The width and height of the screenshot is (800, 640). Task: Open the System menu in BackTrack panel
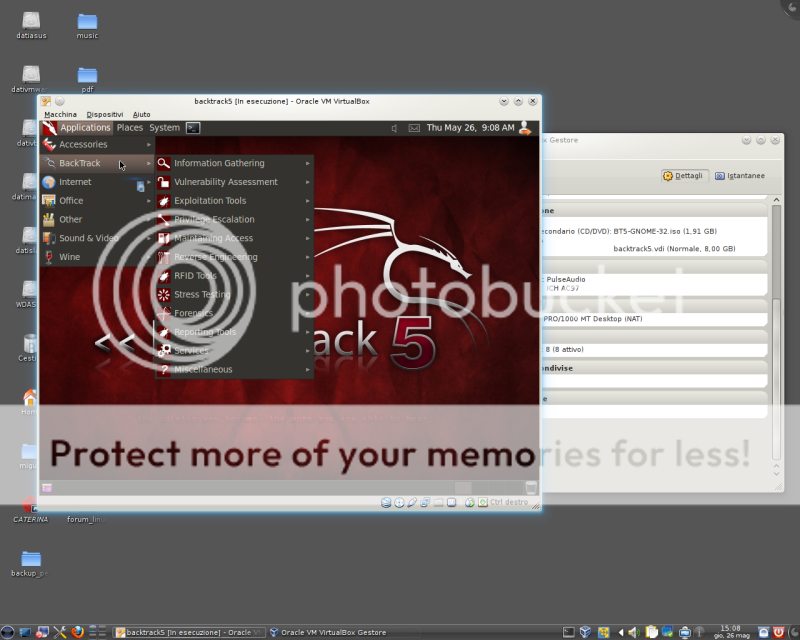coord(164,128)
